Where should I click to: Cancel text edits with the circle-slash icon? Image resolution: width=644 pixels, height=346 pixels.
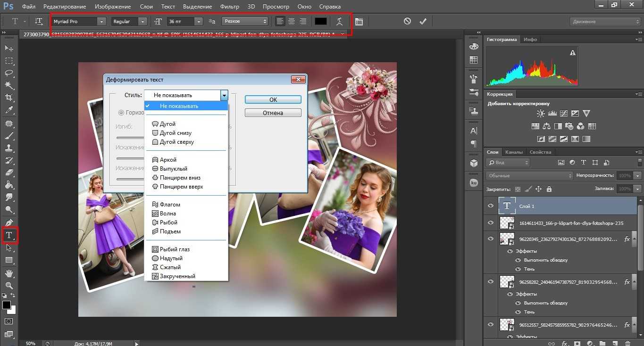(x=407, y=21)
